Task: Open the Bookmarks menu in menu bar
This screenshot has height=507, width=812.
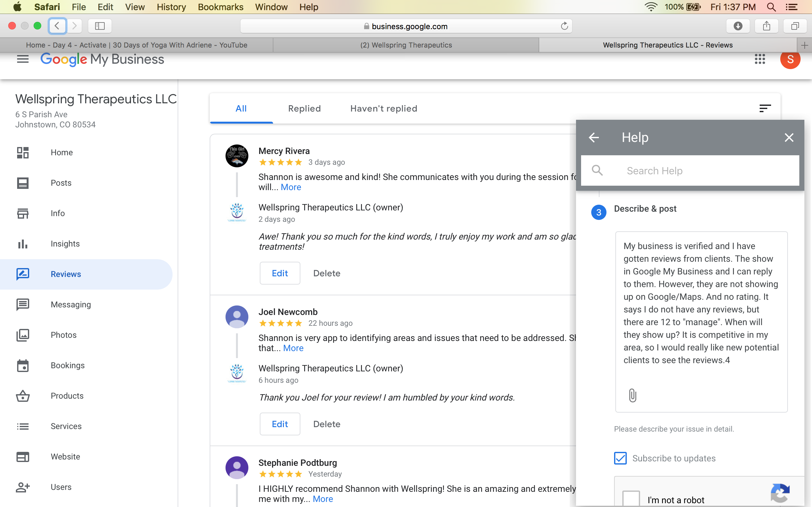Action: click(220, 7)
